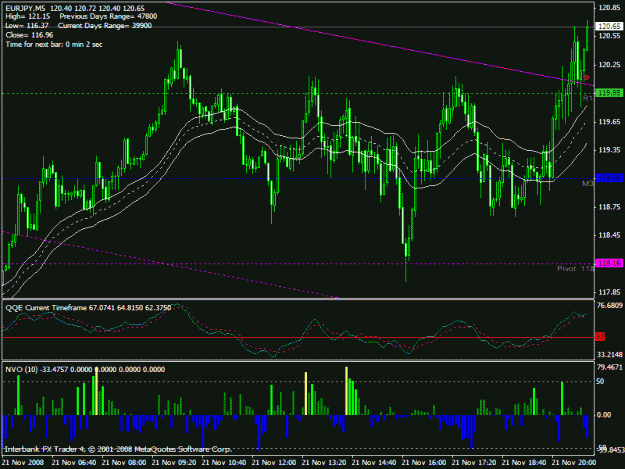Click the Close= 116.96 readout

tap(29, 35)
